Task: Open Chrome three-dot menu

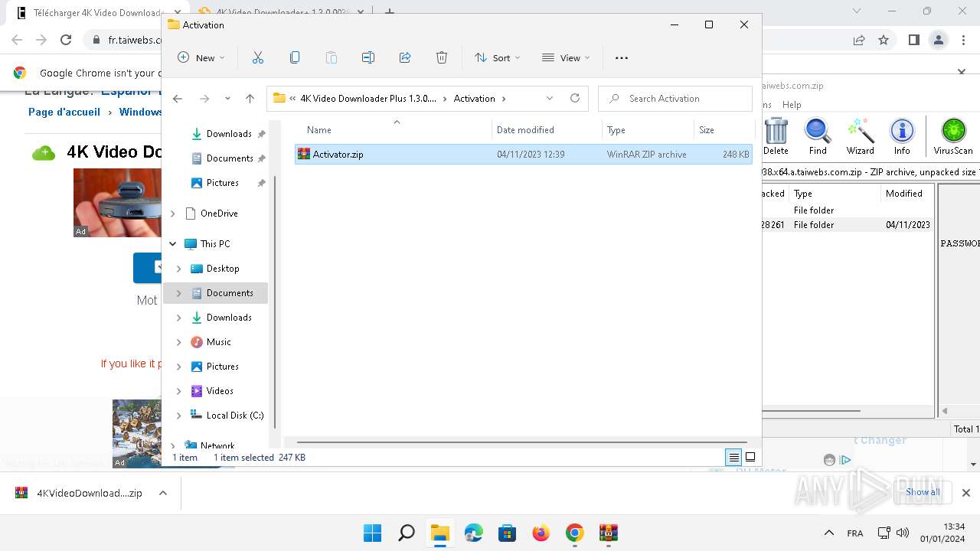Action: 964,40
